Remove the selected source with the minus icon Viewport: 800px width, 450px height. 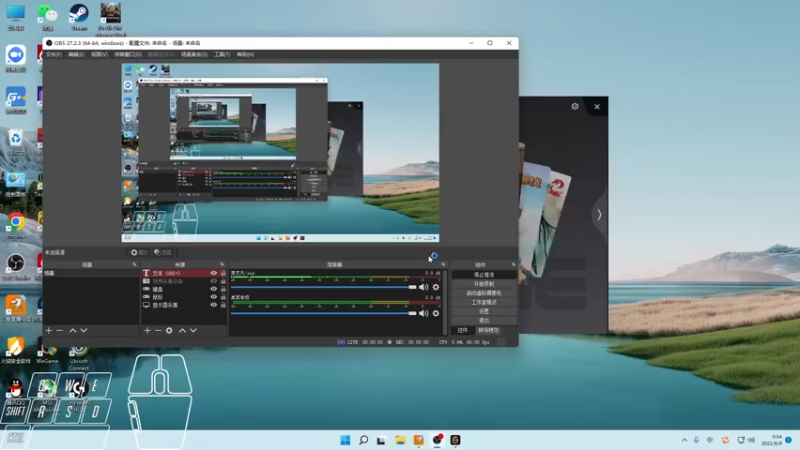pyautogui.click(x=158, y=331)
